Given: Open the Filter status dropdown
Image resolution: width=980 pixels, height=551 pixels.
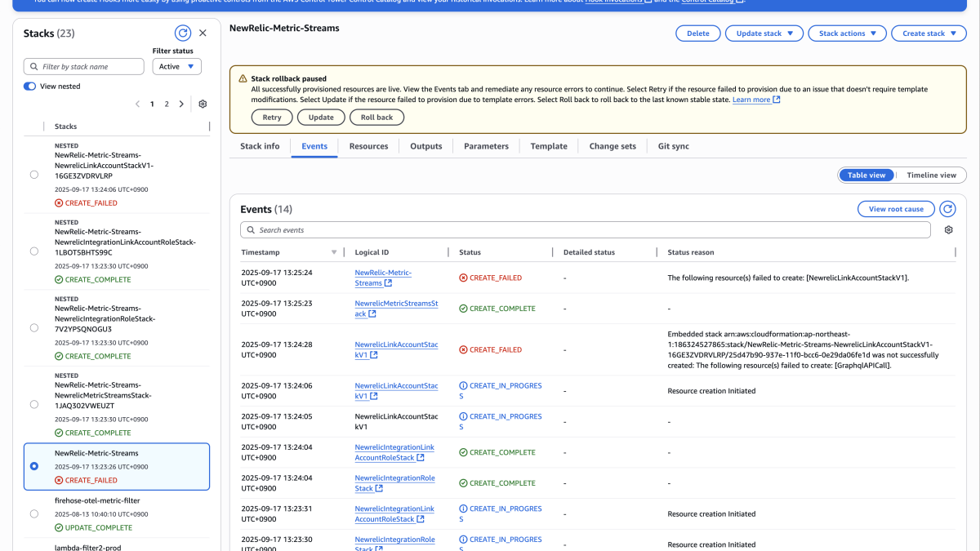Looking at the screenshot, I should (x=177, y=67).
